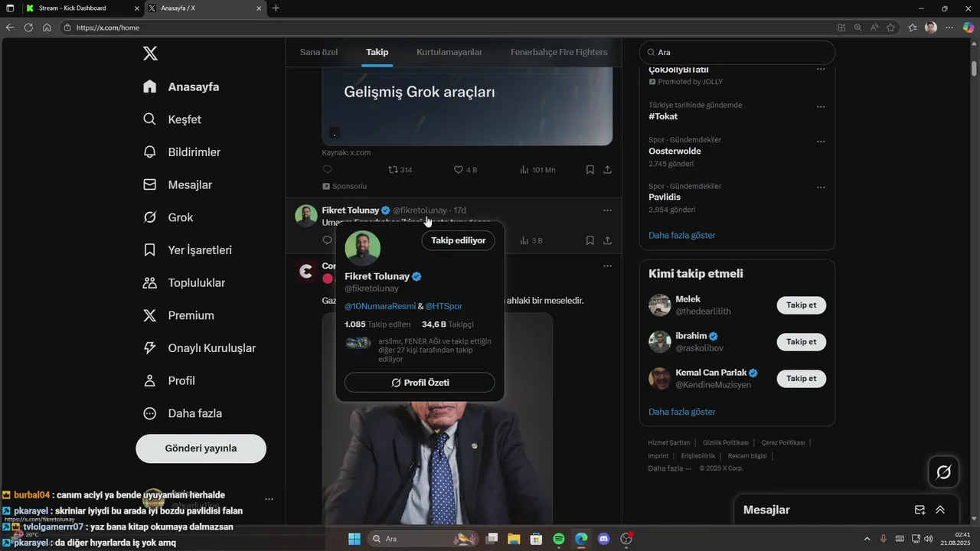The height and width of the screenshot is (551, 980).
Task: Open Spotify from the taskbar
Action: (x=558, y=539)
